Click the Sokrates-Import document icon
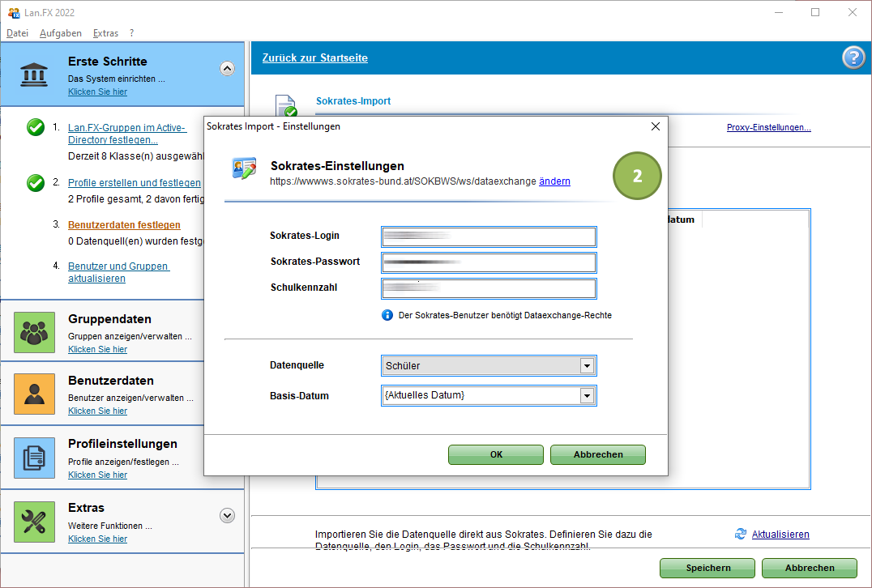This screenshot has height=588, width=872. pyautogui.click(x=286, y=105)
